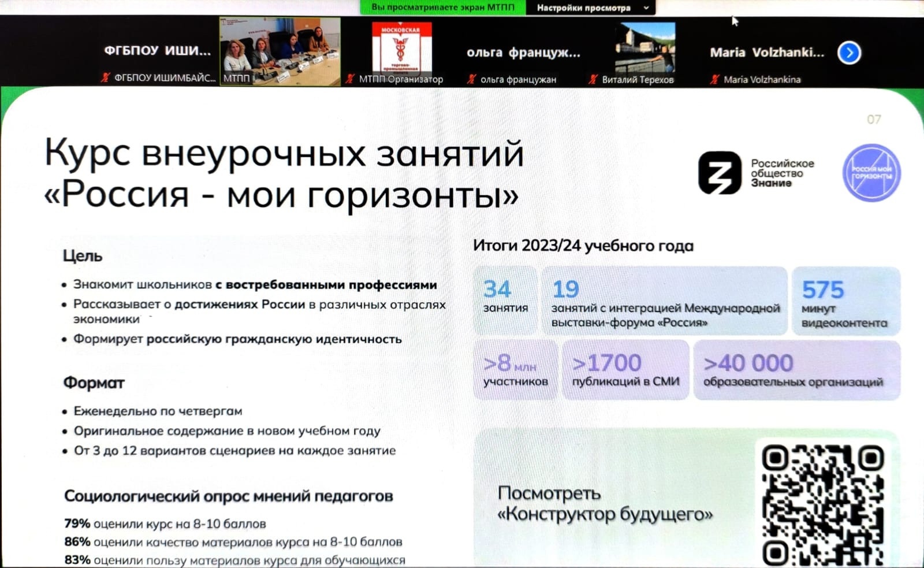Click the 83% оценили пользу материалов line

pyautogui.click(x=234, y=560)
